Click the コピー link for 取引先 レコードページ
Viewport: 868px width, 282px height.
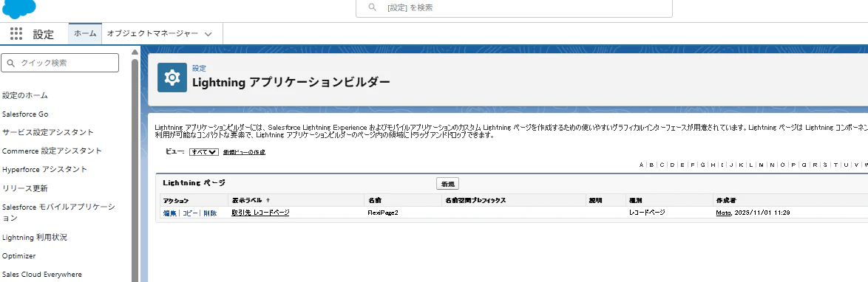click(x=191, y=213)
